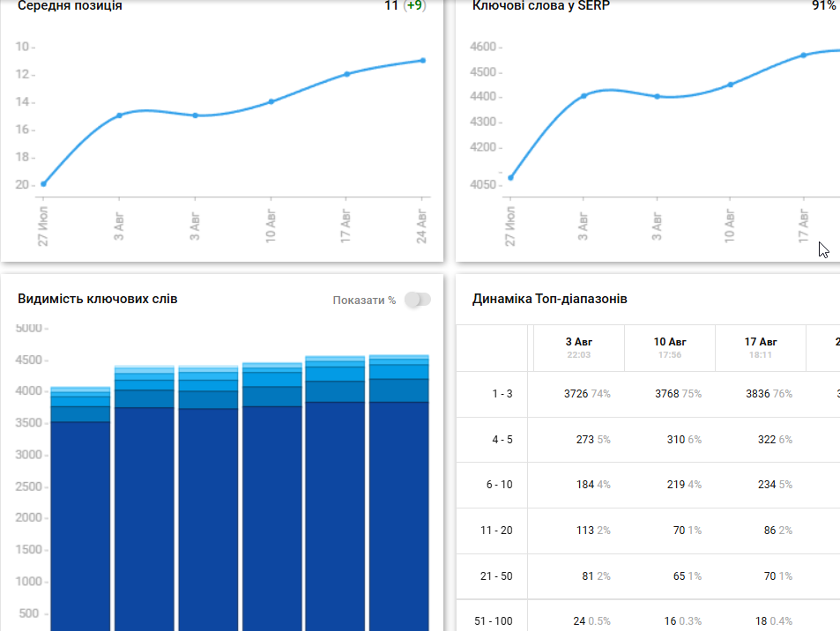Click the 17 Авг point on SERP keywords chart
This screenshot has width=840, height=631.
[x=804, y=56]
